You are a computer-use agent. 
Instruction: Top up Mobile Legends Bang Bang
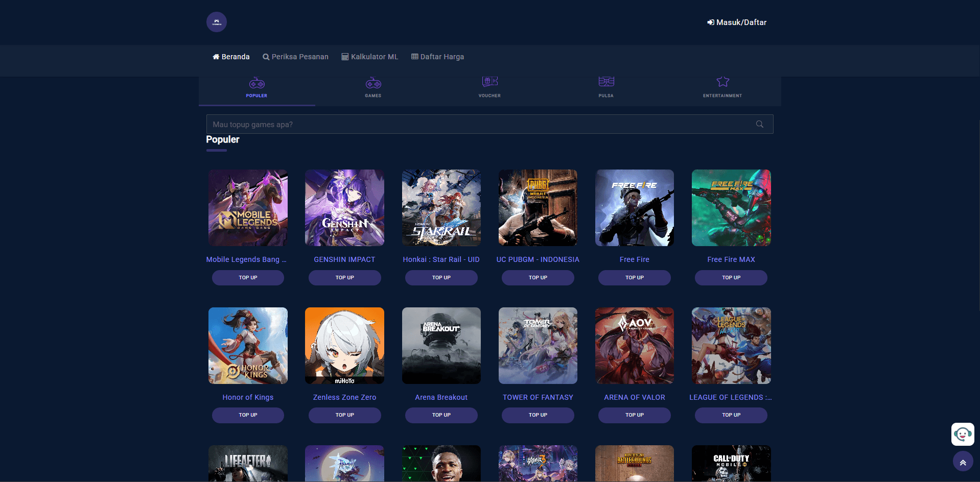[x=248, y=278]
